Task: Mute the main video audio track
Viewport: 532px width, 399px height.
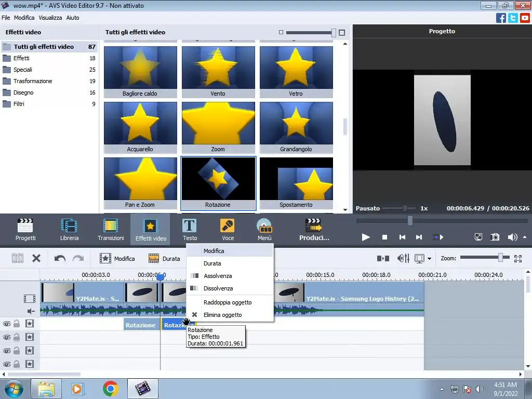Action: [x=31, y=311]
